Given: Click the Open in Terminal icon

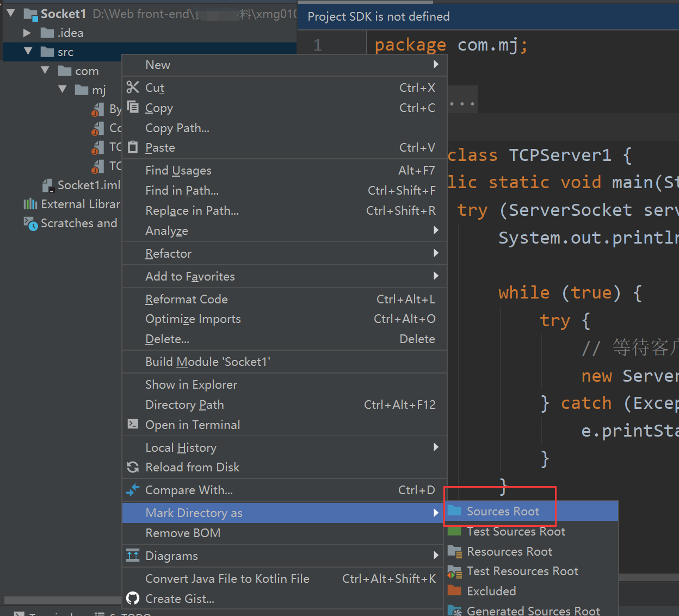Looking at the screenshot, I should tap(133, 425).
